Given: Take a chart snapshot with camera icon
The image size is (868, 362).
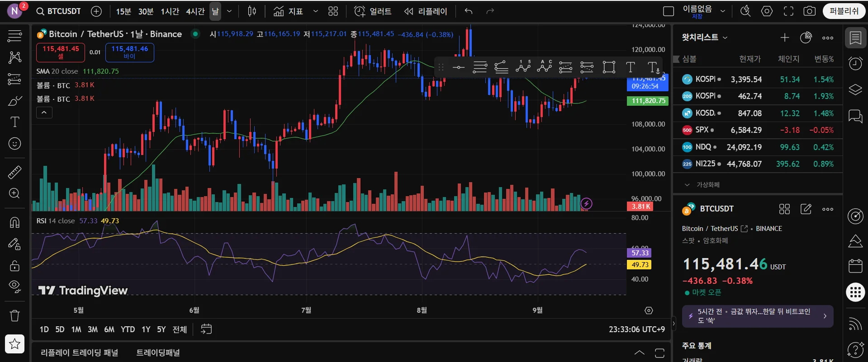Looking at the screenshot, I should [x=809, y=11].
